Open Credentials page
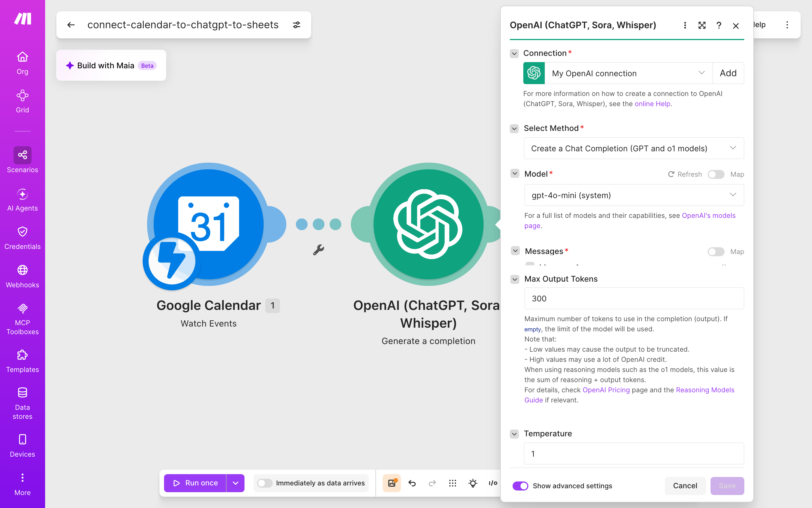 (x=23, y=238)
